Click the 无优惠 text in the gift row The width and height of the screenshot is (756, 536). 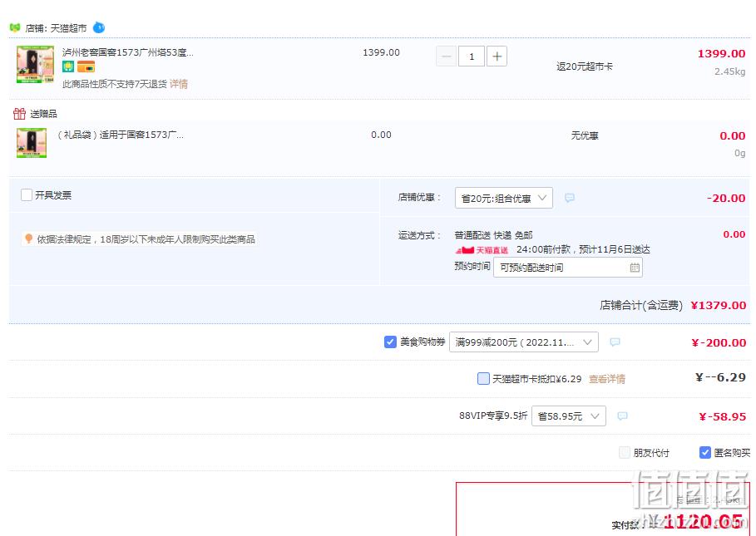pyautogui.click(x=585, y=135)
